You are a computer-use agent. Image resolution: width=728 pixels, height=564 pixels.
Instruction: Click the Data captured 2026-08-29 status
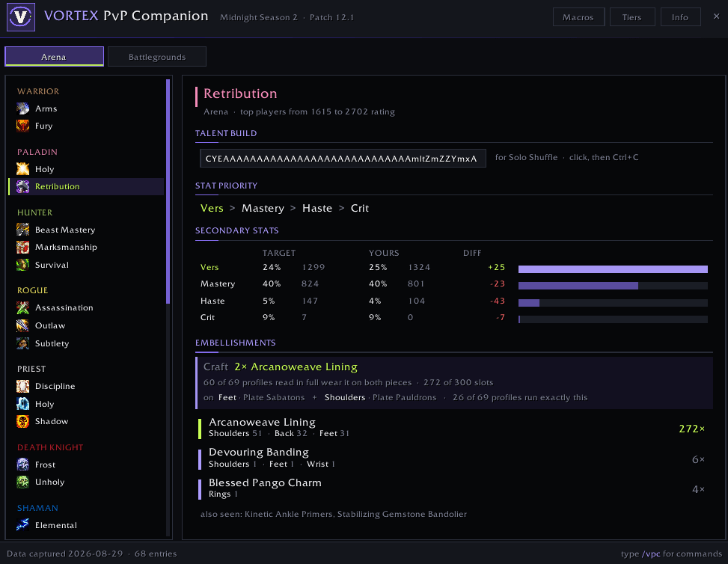click(65, 554)
